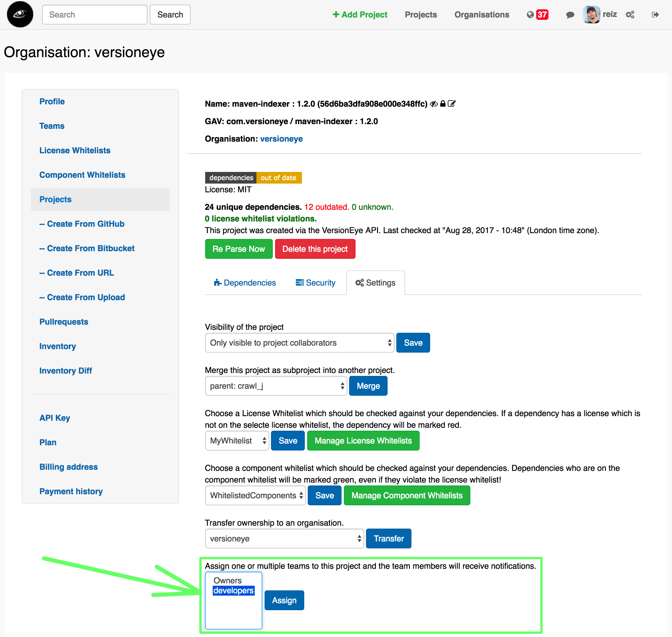The image size is (672, 637).
Task: Open Component Whitelists in the sidebar
Action: pos(82,175)
